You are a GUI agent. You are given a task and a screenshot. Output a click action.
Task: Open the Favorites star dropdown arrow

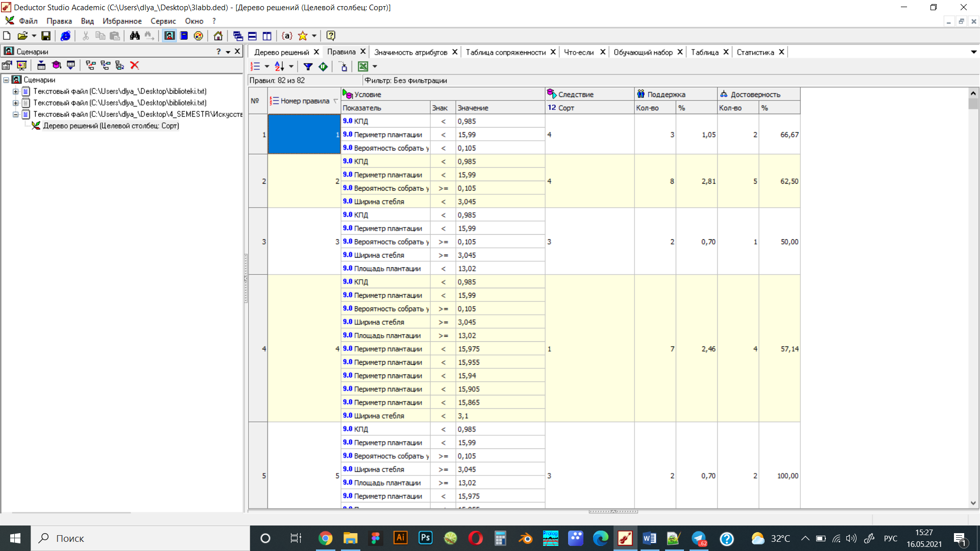point(314,36)
